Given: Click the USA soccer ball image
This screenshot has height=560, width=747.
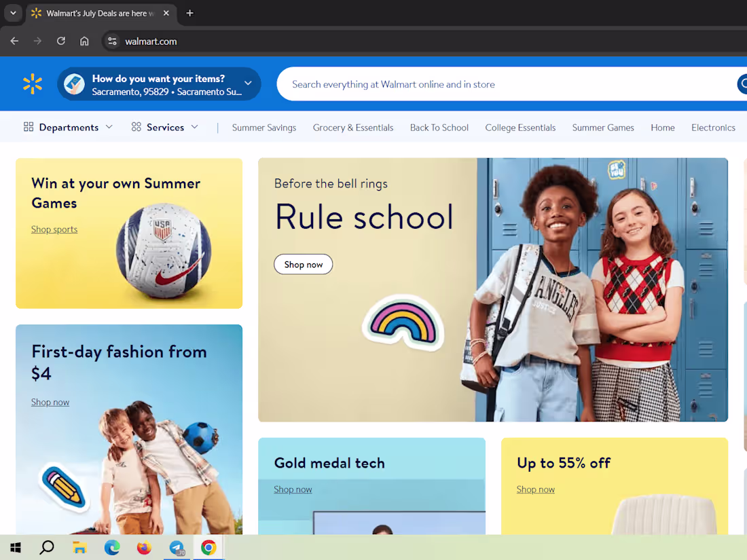Looking at the screenshot, I should click(164, 250).
